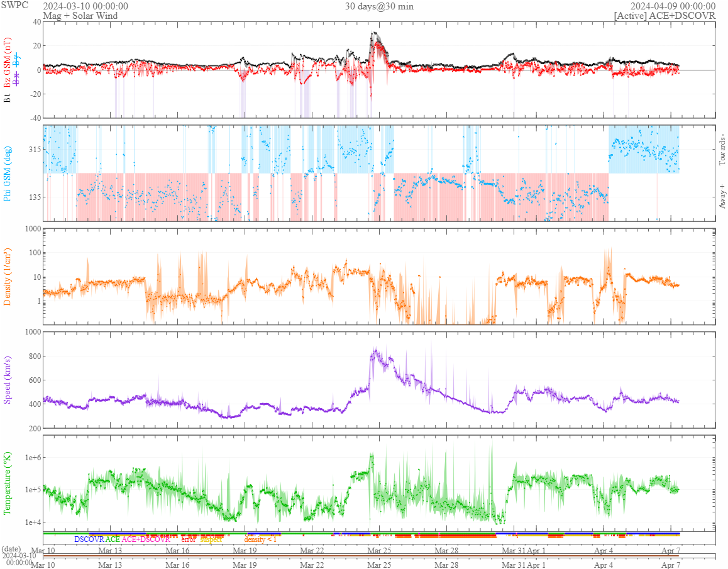Click the yellow "suspect" legend entry
Viewport: 728px width, 569px height.
tap(211, 539)
